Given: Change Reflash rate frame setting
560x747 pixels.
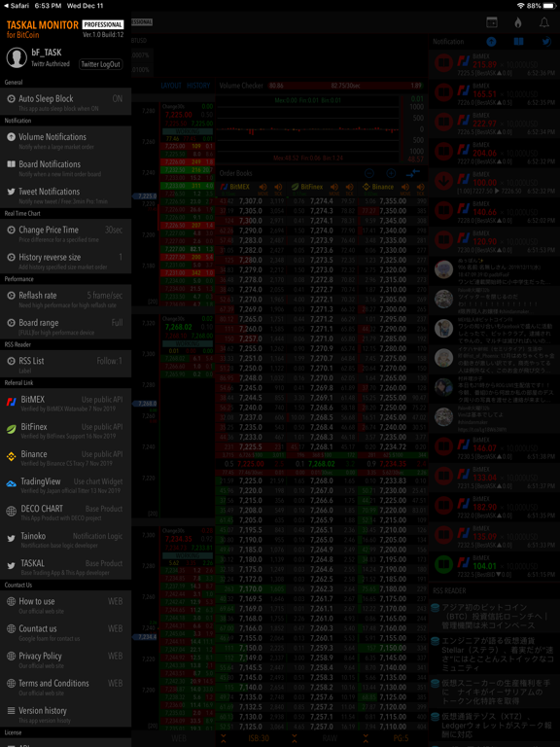Looking at the screenshot, I should [66, 299].
